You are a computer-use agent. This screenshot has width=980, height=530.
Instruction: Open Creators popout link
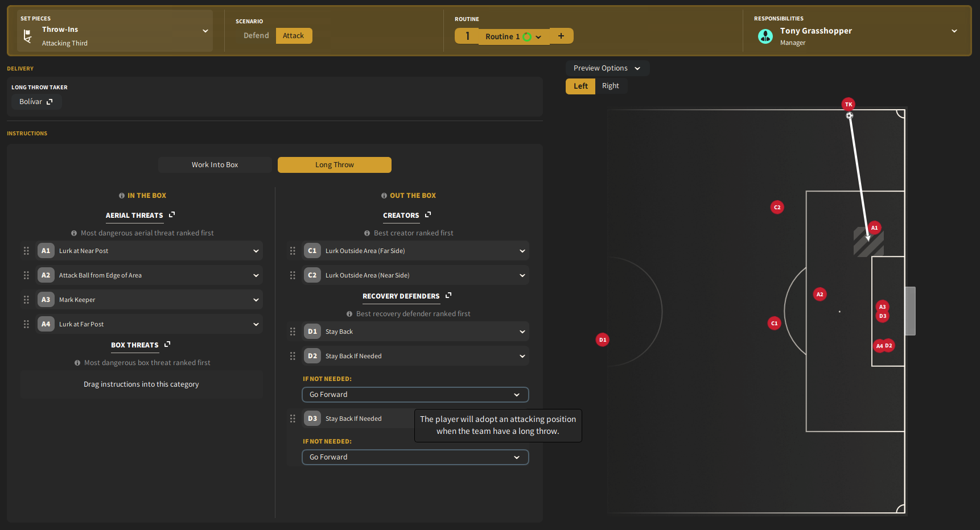pos(428,215)
